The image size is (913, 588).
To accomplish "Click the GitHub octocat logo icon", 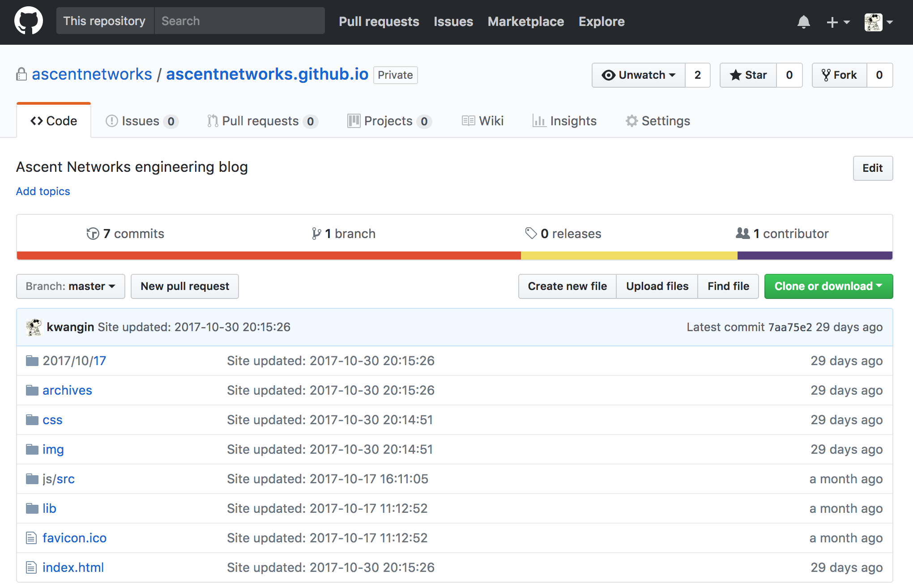I will (x=29, y=21).
